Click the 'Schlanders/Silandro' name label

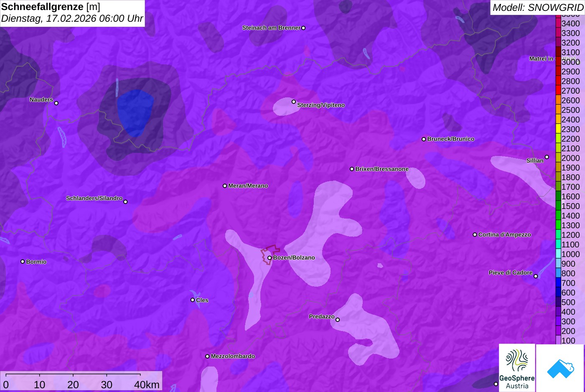[x=94, y=199]
